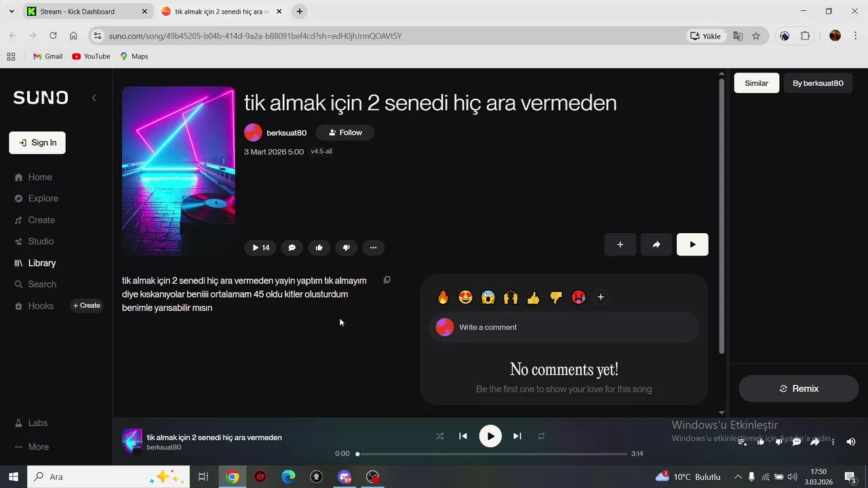
Task: Open the berksuat80 profile link under the title
Action: [286, 133]
